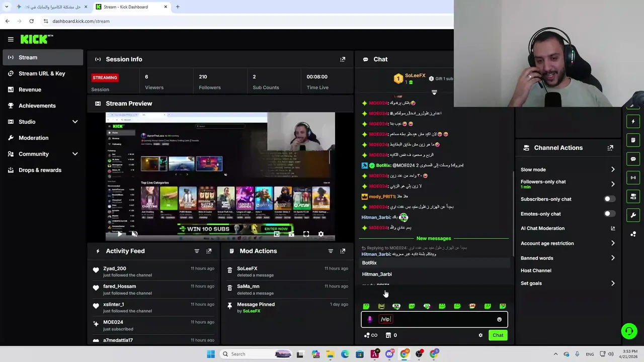Unmute the stream preview volume
The image size is (644, 362).
134,234
